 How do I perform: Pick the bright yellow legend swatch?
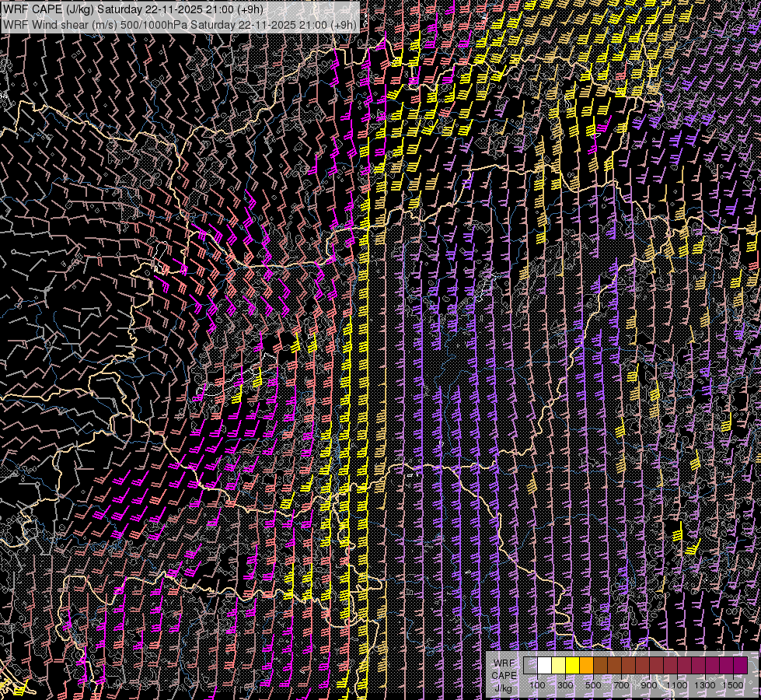(572, 666)
